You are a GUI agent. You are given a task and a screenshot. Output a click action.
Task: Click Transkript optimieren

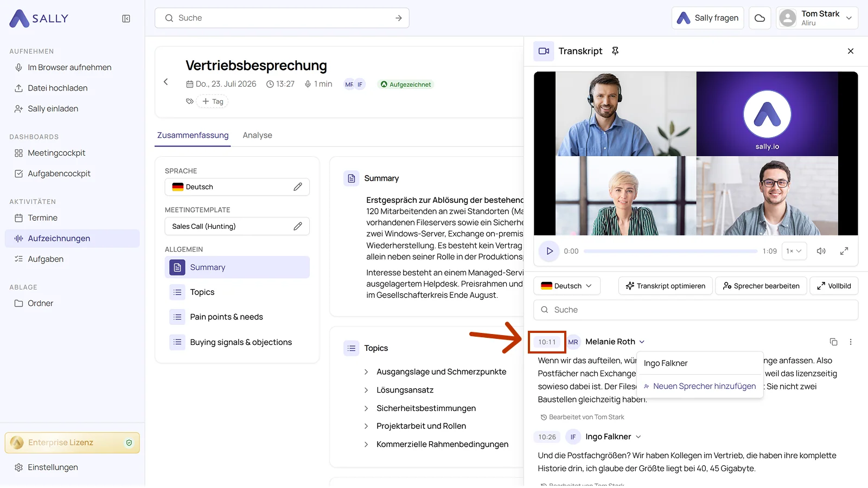coord(665,286)
